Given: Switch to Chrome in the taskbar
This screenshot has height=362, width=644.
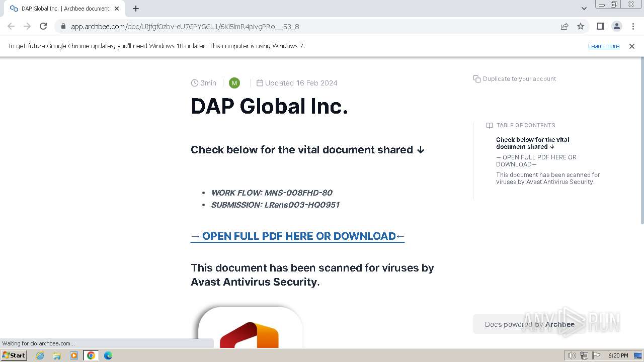Looking at the screenshot, I should (x=91, y=355).
